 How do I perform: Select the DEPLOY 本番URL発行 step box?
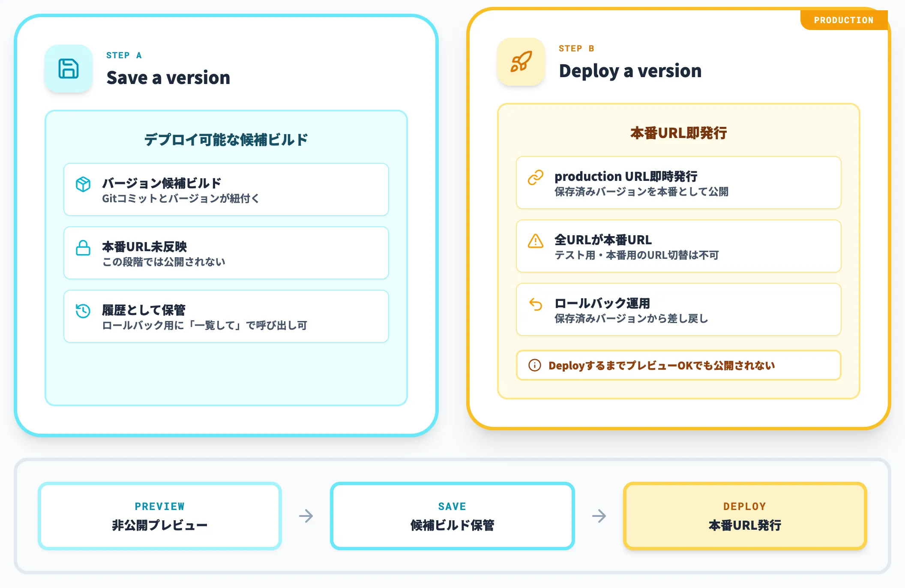tap(745, 516)
